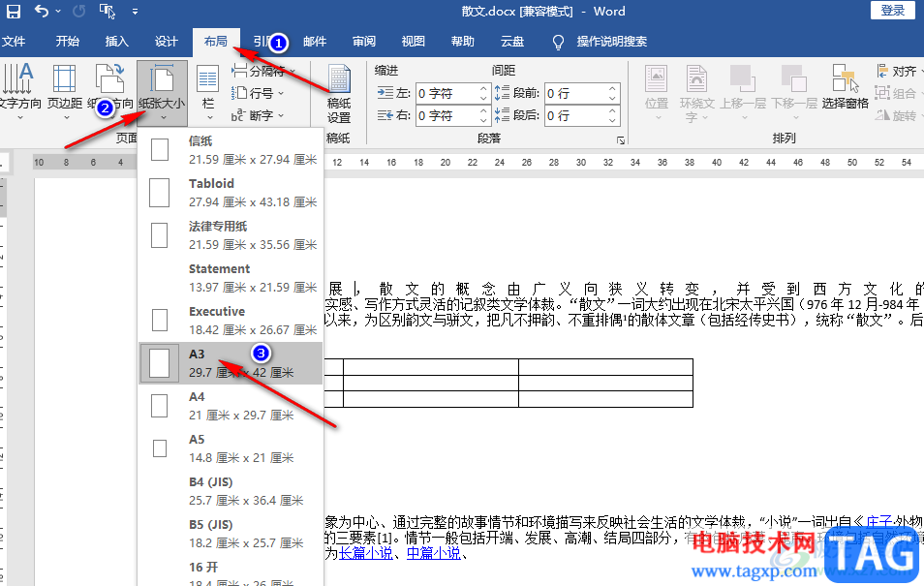Screen dimensions: 924x586
Task: Select B5 (JIS) paper size
Action: point(231,534)
